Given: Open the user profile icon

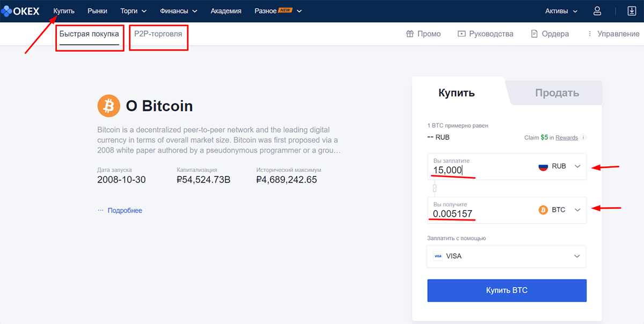Looking at the screenshot, I should (597, 11).
